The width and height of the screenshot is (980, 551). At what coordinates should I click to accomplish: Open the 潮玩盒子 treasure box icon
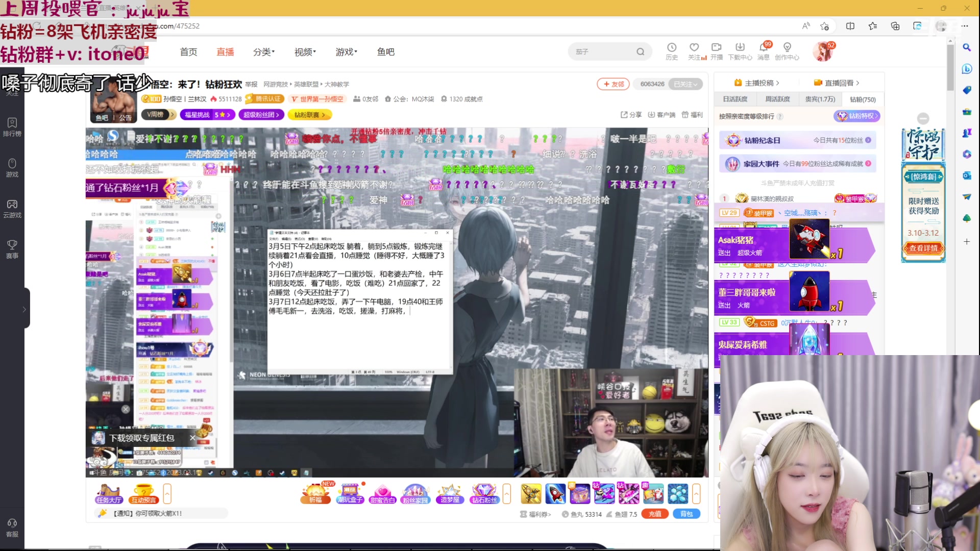[x=349, y=494]
